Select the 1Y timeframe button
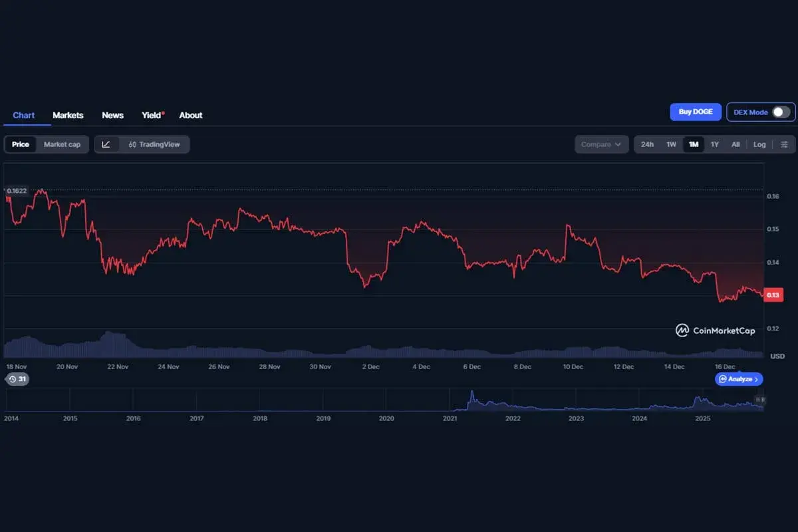 coord(715,144)
